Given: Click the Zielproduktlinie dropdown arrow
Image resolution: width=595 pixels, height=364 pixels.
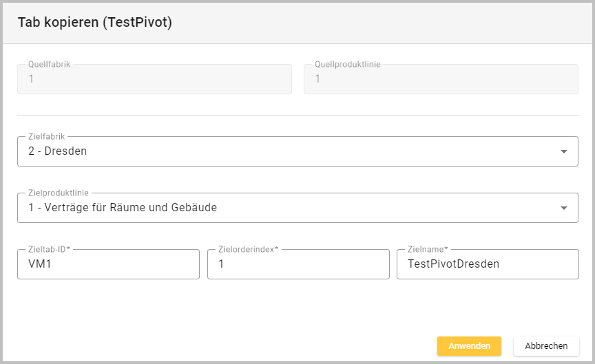Looking at the screenshot, I should pyautogui.click(x=563, y=208).
